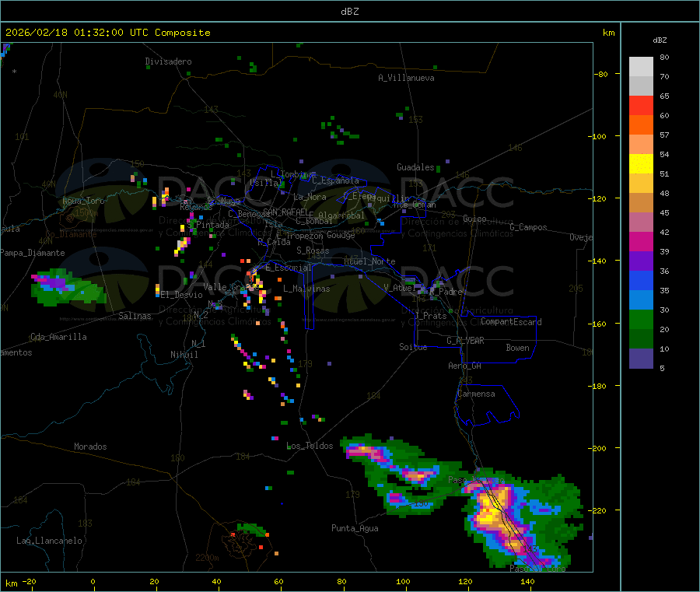Click the J_Prats label
The width and height of the screenshot is (700, 592).
[431, 316]
